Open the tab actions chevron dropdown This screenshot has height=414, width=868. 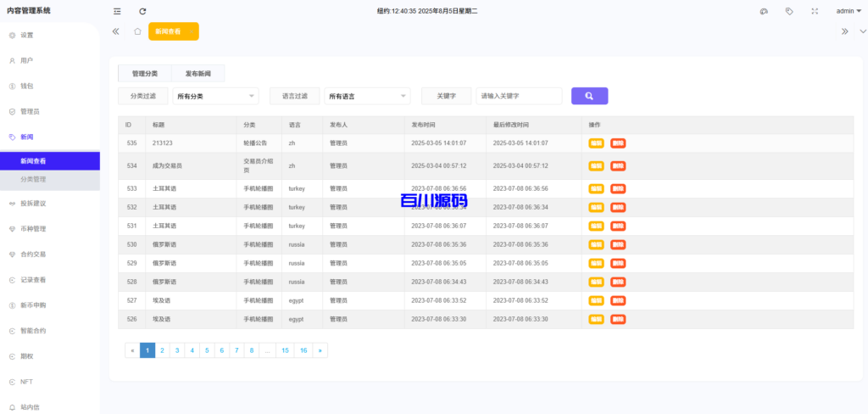click(863, 31)
